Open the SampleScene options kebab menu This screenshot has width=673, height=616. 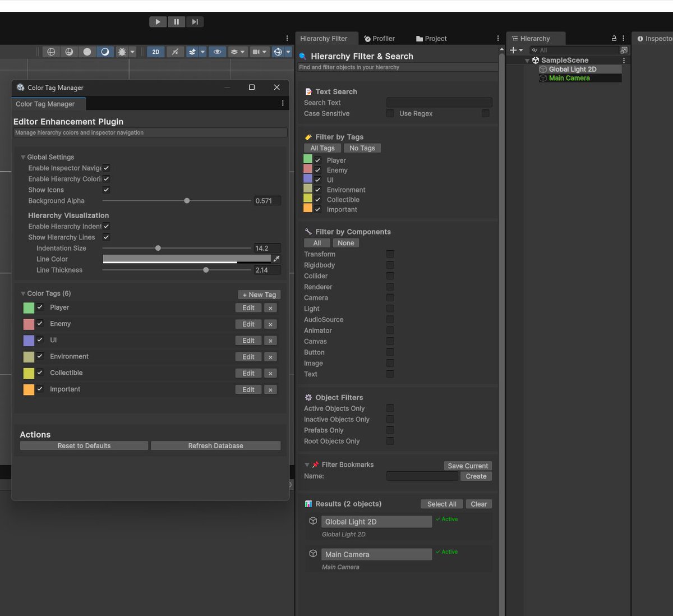pyautogui.click(x=624, y=60)
